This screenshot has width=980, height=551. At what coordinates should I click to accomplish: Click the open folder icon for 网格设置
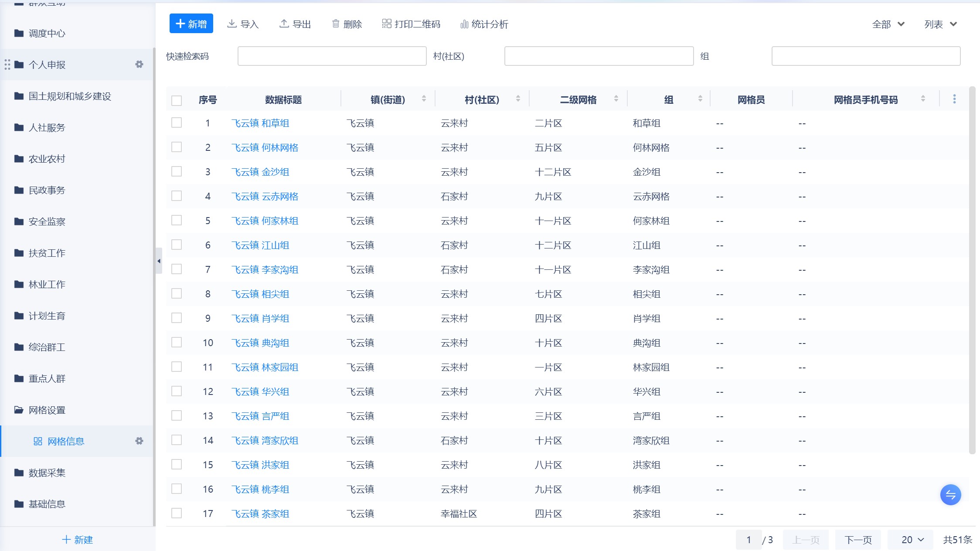(x=19, y=410)
